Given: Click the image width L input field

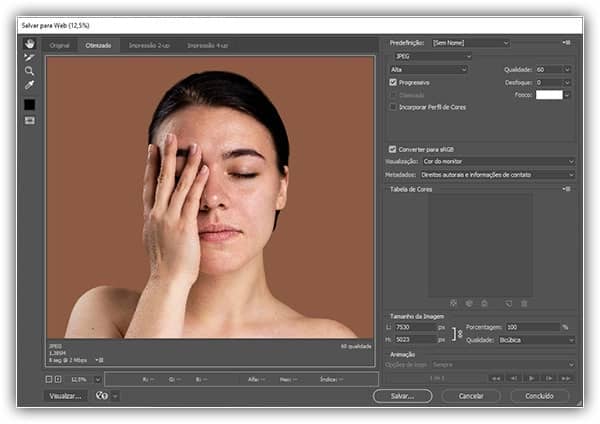Looking at the screenshot, I should pos(412,327).
